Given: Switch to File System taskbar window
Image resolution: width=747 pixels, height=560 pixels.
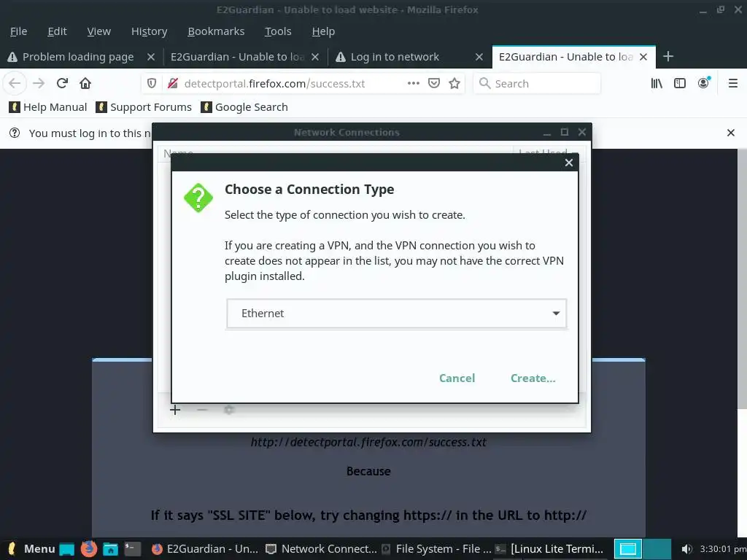Looking at the screenshot, I should click(436, 549).
